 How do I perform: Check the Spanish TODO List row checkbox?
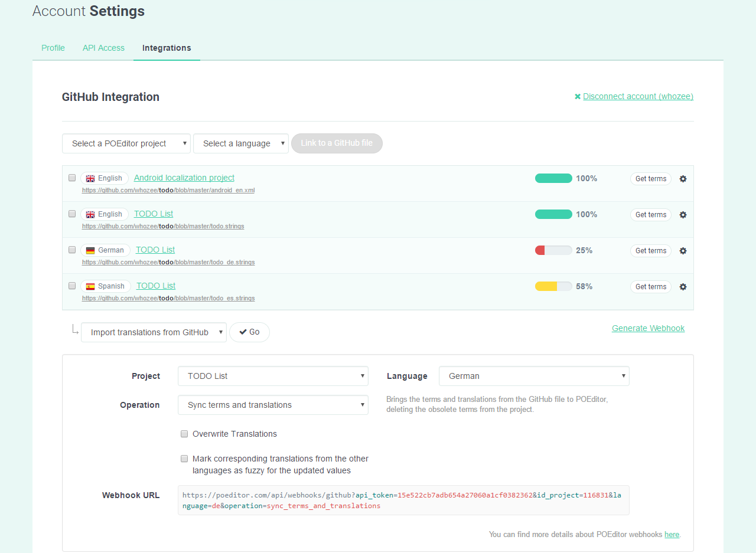[72, 286]
